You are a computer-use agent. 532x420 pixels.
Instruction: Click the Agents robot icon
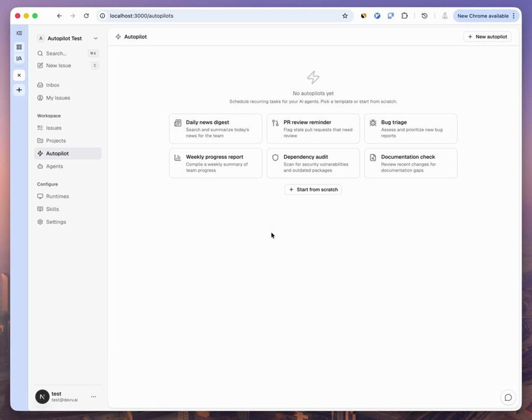40,166
